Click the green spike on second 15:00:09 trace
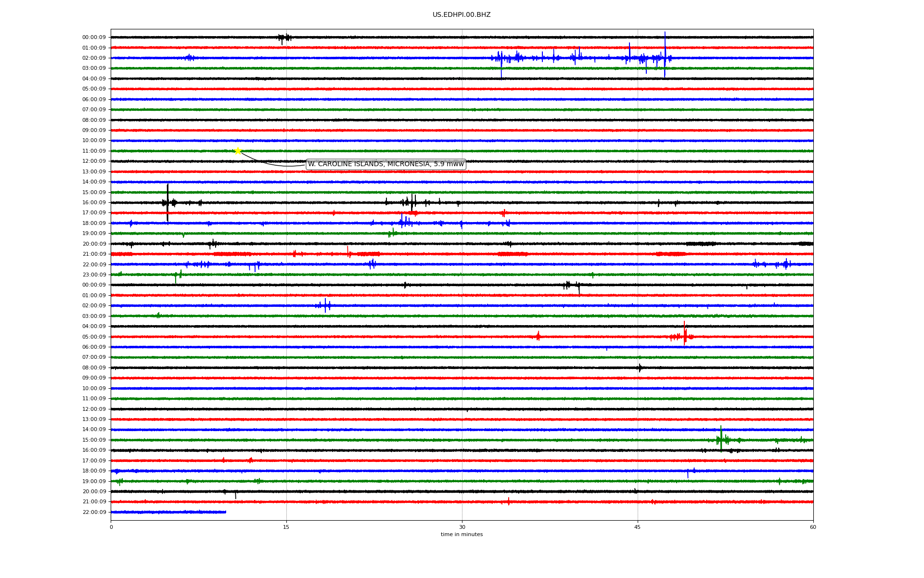This screenshot has height=578, width=924. coord(721,439)
